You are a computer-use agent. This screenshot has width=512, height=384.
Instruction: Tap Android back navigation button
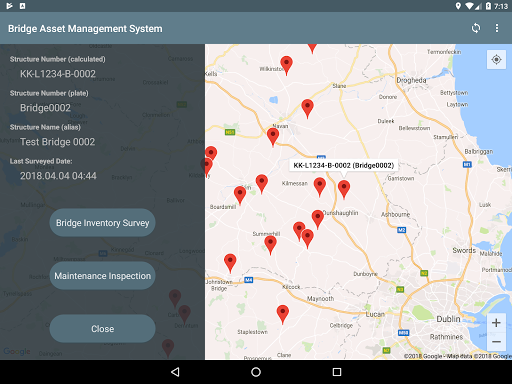(x=175, y=372)
